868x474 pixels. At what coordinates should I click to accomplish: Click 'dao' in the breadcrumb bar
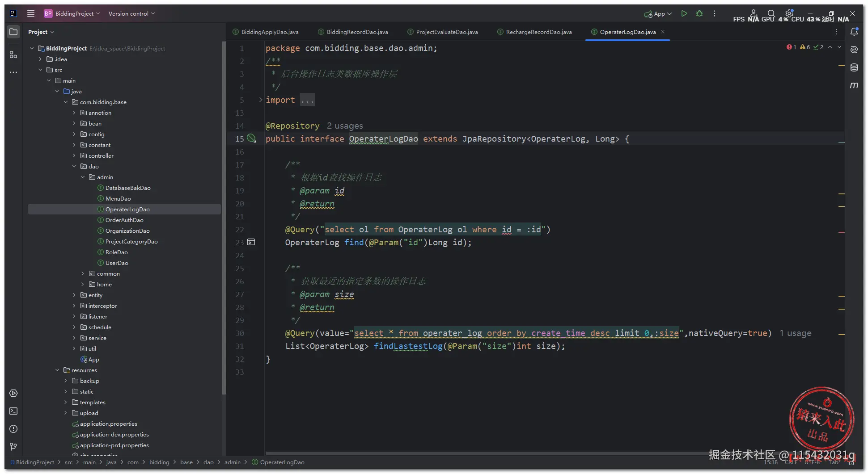(209, 462)
